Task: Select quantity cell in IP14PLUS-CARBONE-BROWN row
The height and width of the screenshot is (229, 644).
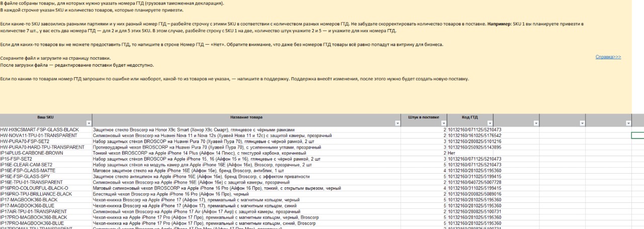Action: coord(424,153)
